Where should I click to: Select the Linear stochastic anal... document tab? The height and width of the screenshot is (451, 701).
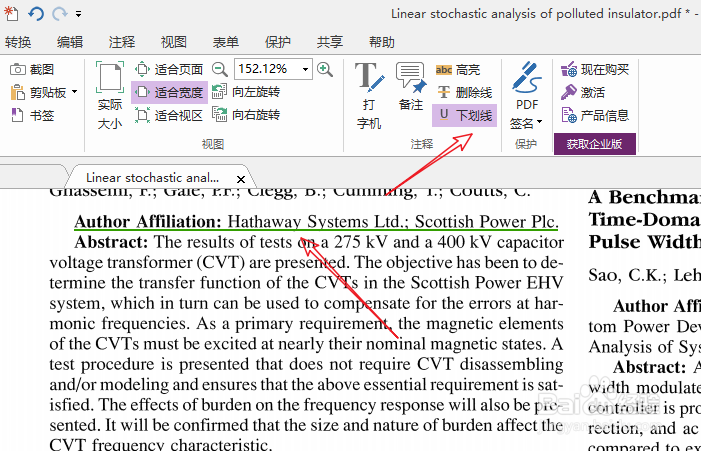pyautogui.click(x=153, y=178)
